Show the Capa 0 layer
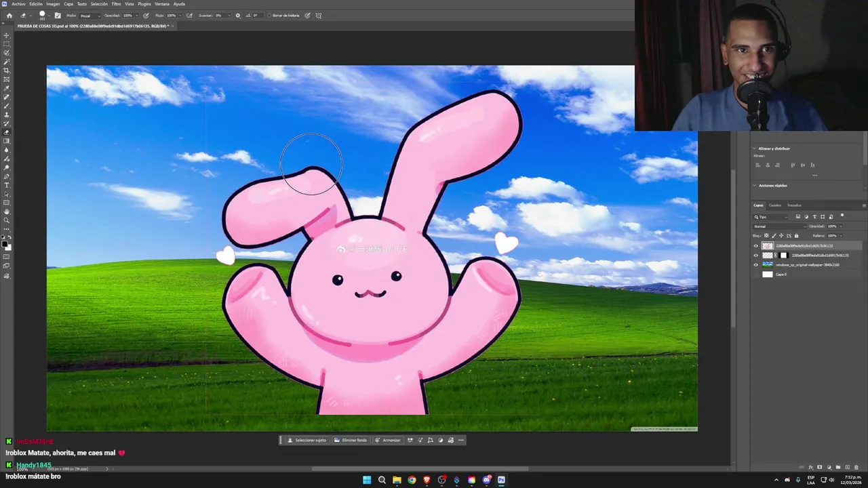868x488 pixels. pyautogui.click(x=756, y=274)
